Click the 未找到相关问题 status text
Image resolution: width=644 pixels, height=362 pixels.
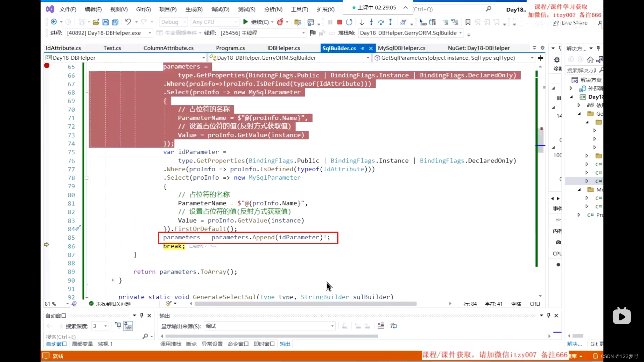113,304
